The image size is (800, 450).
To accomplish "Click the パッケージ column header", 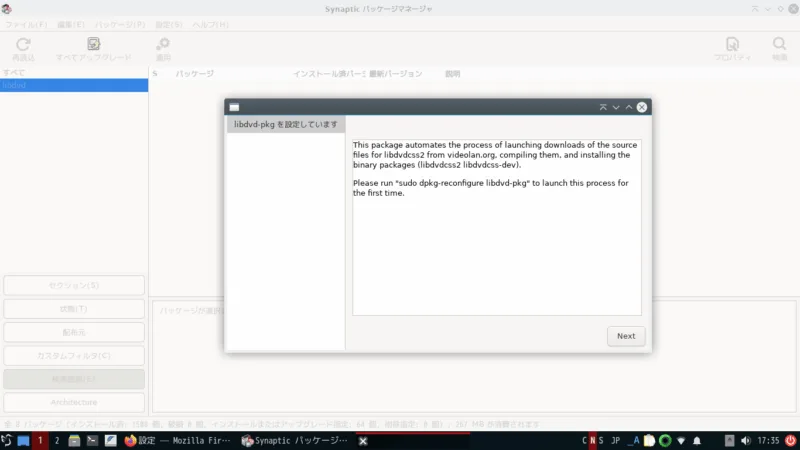I will (195, 74).
